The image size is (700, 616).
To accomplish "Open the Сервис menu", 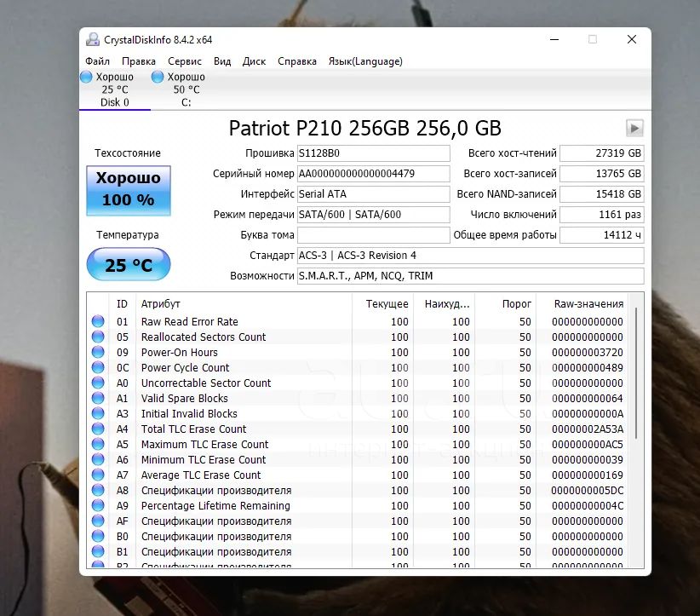I will 185,61.
